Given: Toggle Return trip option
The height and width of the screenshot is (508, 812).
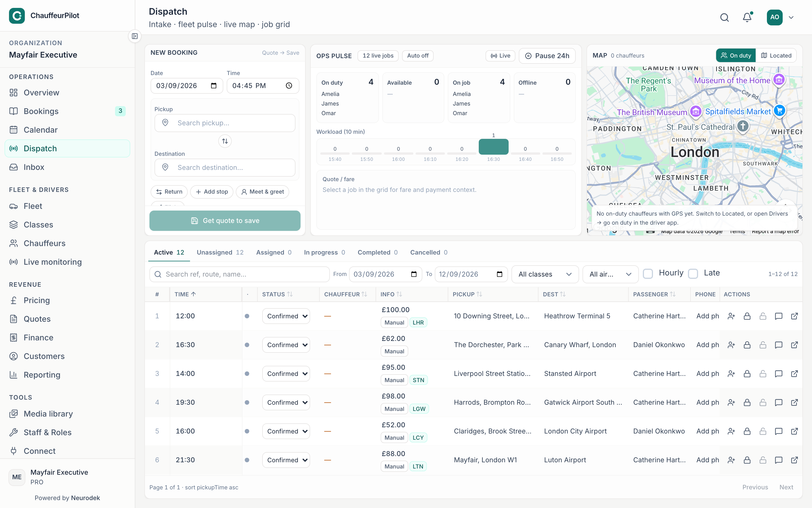Looking at the screenshot, I should pos(169,192).
